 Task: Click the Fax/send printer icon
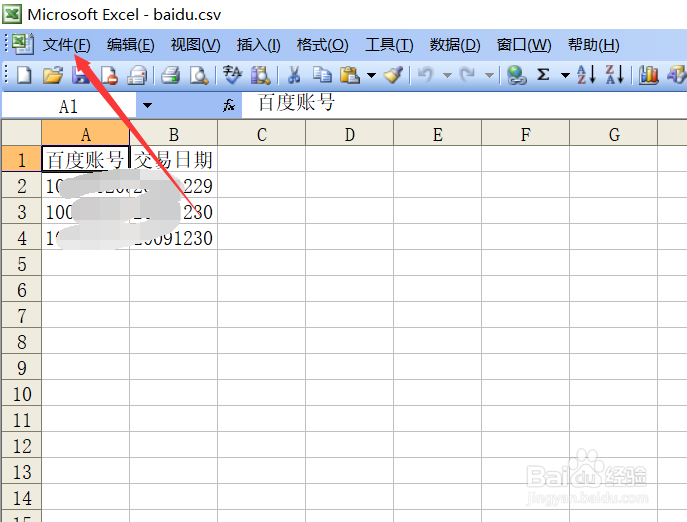tap(137, 75)
